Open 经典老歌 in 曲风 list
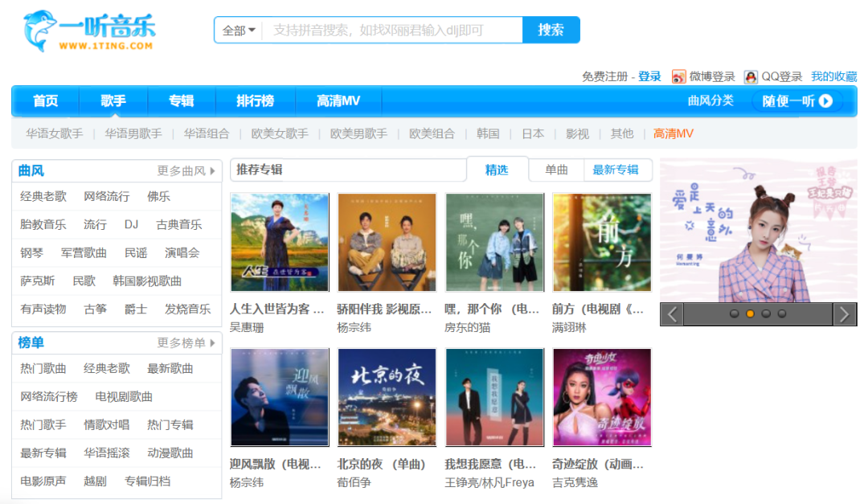Image resolution: width=868 pixels, height=504 pixels. 43,197
